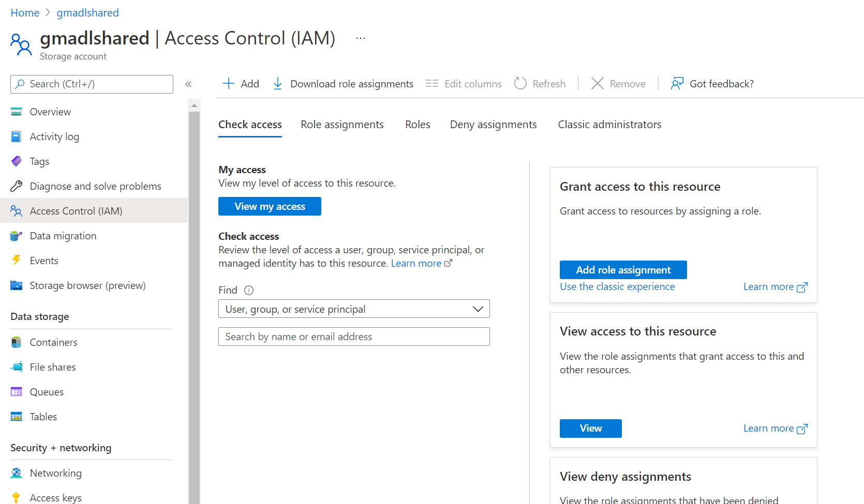This screenshot has width=864, height=504.
Task: Go to Home breadcrumb
Action: coord(25,12)
